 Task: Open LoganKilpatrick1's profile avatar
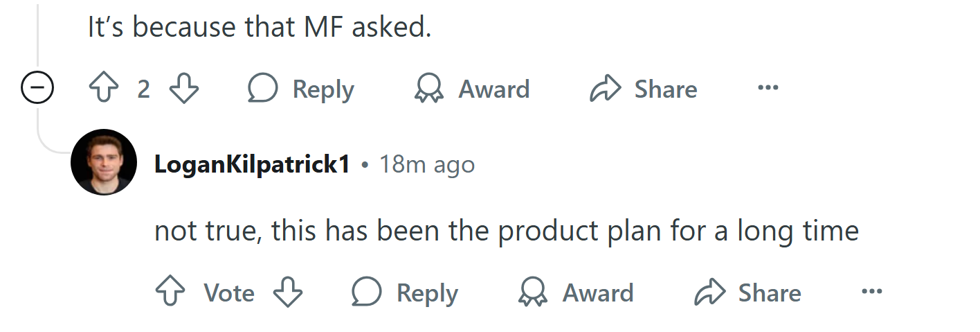tap(104, 162)
